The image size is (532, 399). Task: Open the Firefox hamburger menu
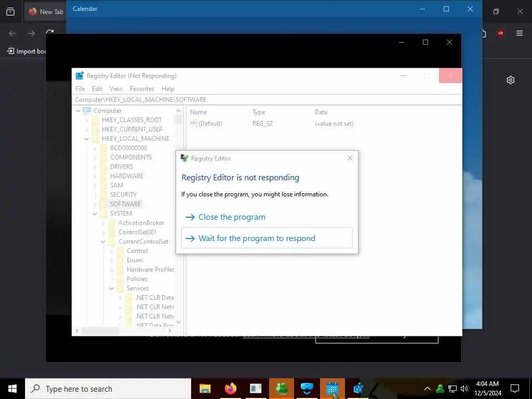[520, 33]
